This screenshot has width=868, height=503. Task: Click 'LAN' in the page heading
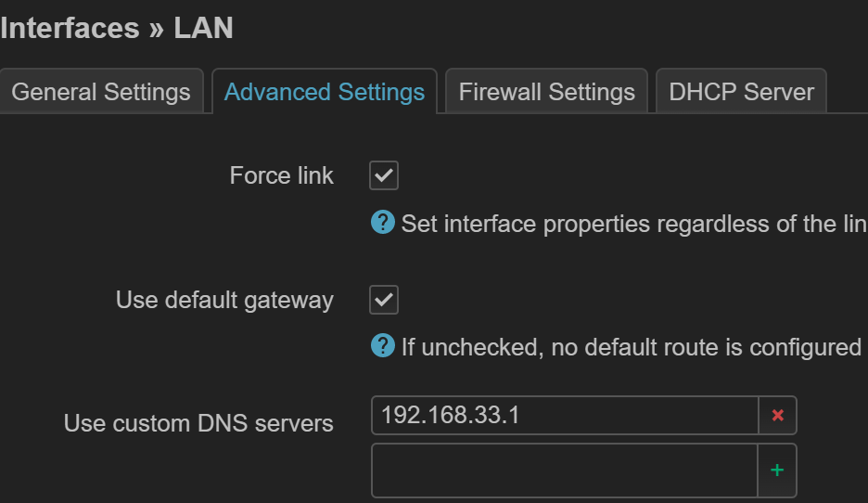point(203,28)
